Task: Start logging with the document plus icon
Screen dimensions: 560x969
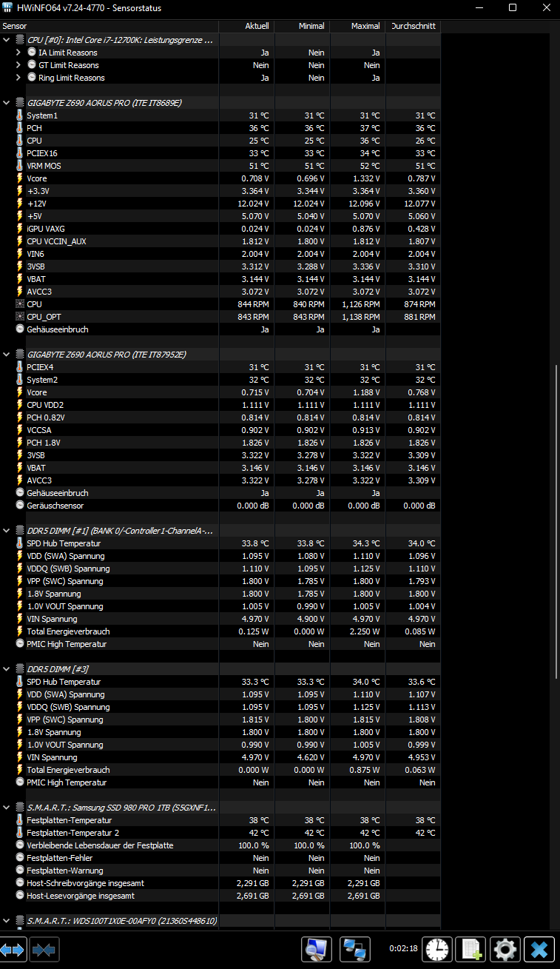Action: point(470,949)
